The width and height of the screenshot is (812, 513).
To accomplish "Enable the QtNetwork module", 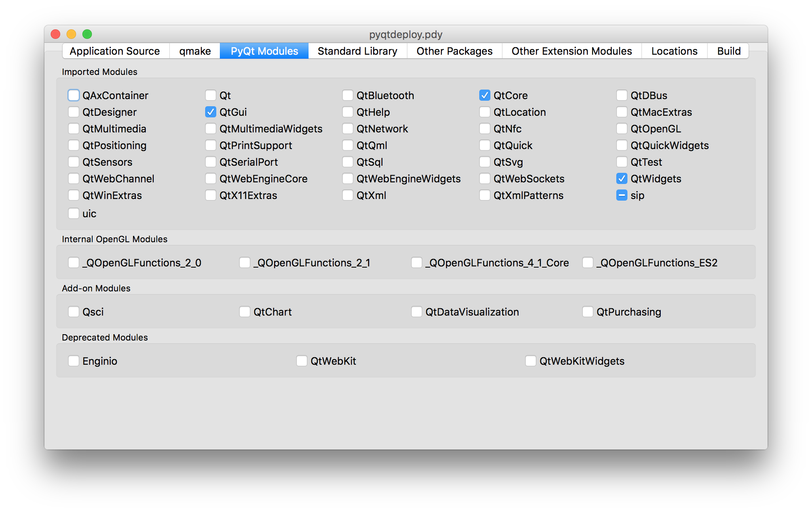I will point(347,129).
